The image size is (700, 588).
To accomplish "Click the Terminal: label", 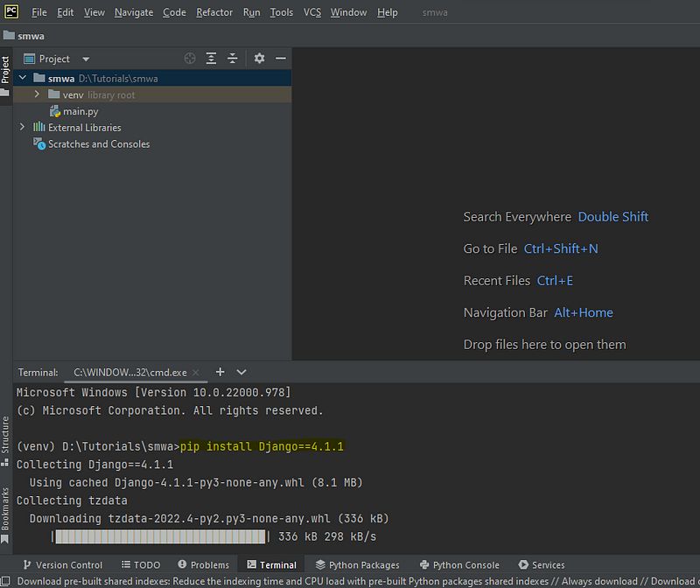I will [x=38, y=373].
